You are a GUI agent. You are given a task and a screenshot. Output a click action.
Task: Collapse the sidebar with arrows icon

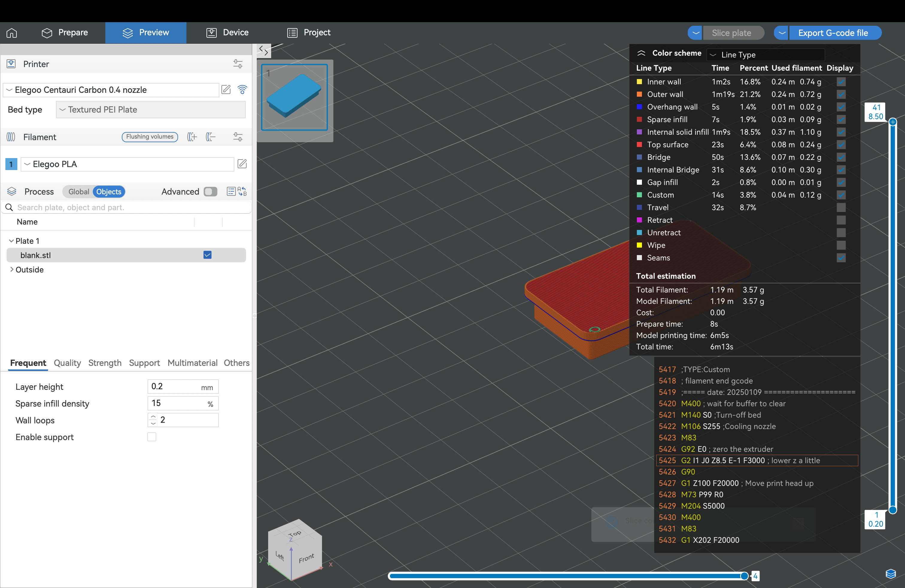click(264, 51)
